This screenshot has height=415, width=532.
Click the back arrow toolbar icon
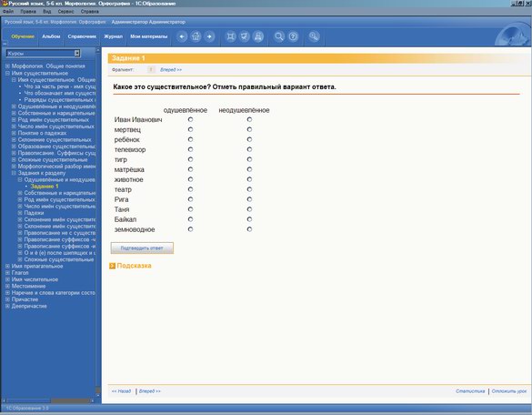pyautogui.click(x=182, y=36)
